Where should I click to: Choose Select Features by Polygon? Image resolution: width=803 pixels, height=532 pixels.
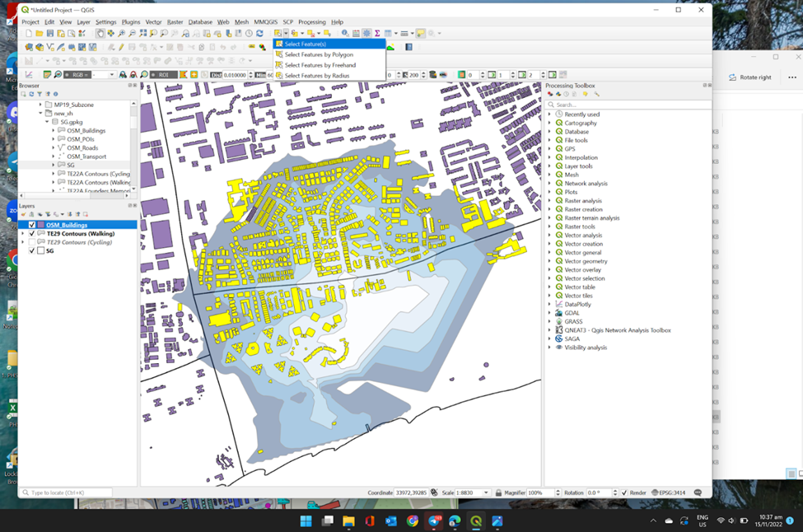319,54
